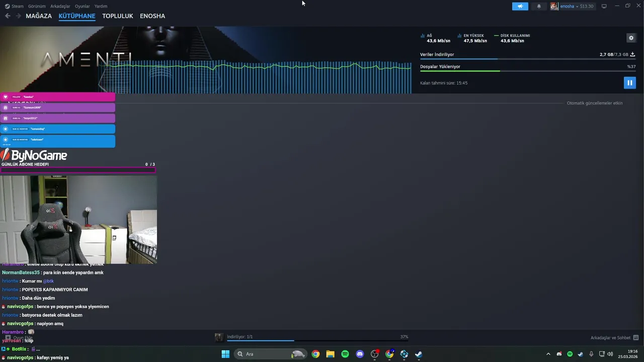Screen dimensions: 644x362
Task: Open the Arkadaşlar menu
Action: (x=60, y=6)
